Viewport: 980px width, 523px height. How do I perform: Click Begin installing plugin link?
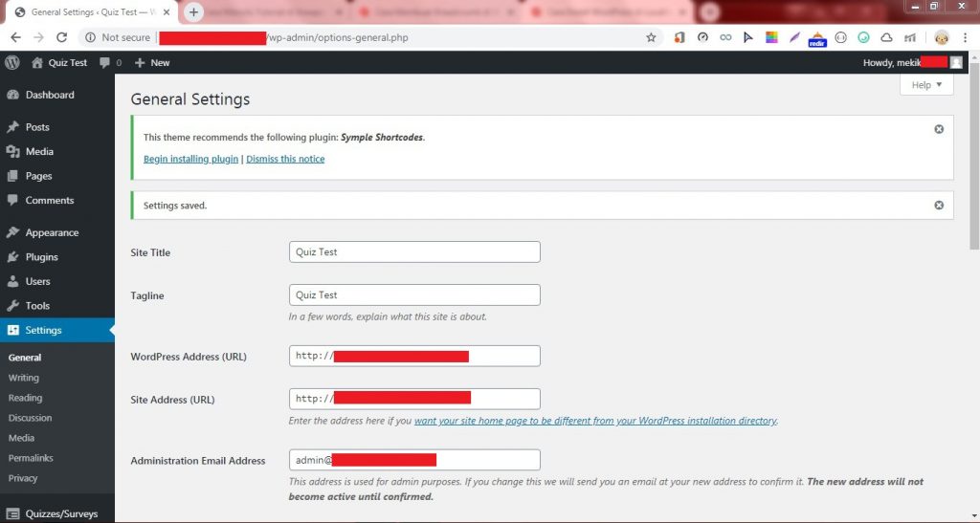pyautogui.click(x=190, y=159)
